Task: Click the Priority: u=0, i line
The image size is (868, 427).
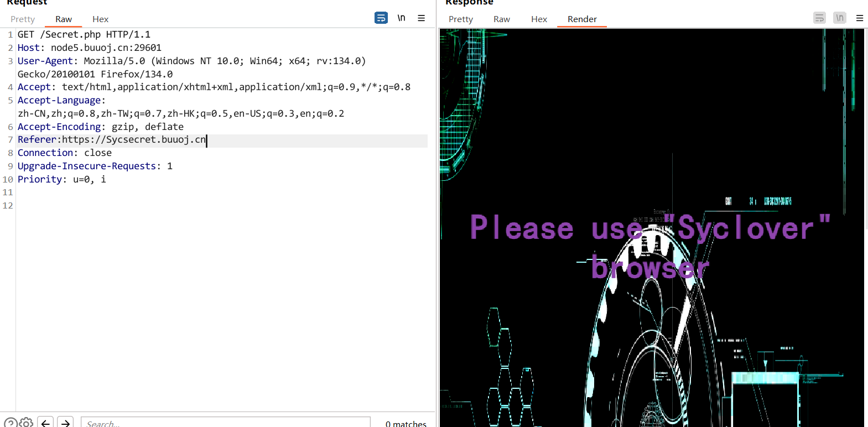Action: tap(62, 179)
